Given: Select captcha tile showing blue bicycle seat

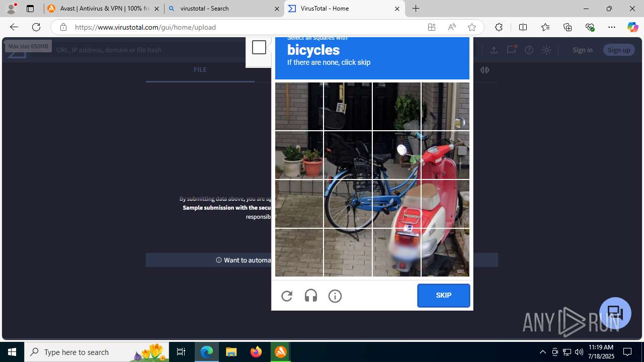Looking at the screenshot, I should click(x=348, y=155).
